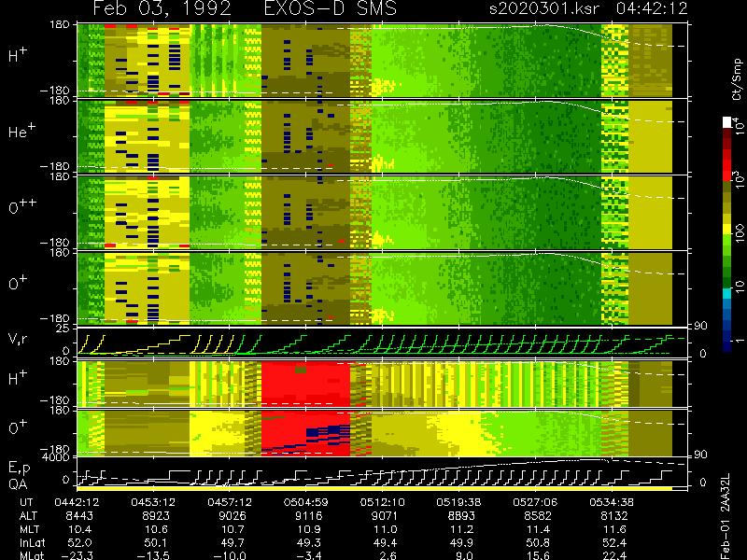Select UT value '0512:10'
The width and height of the screenshot is (747, 560).
[383, 502]
